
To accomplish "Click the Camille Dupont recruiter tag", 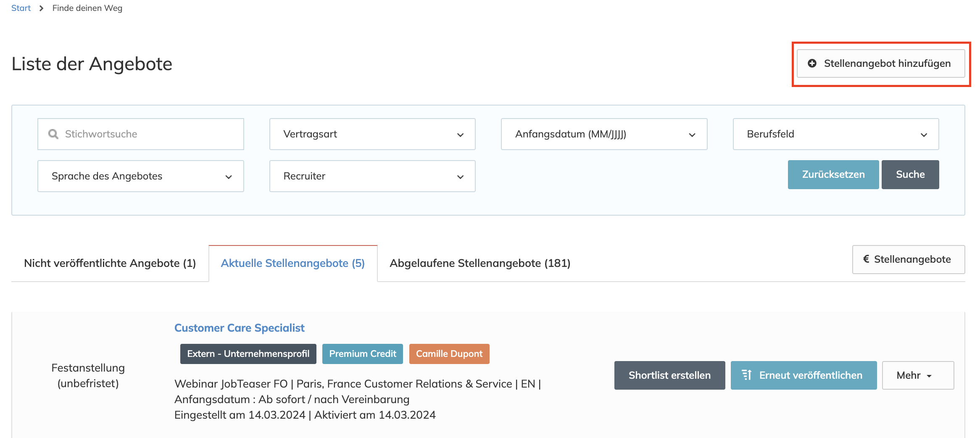I will click(449, 354).
